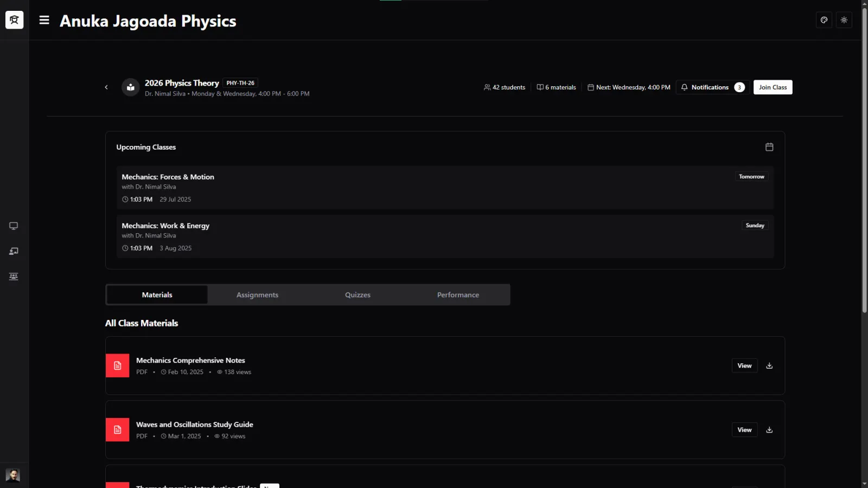Open the monitor icon in sidebar
Image resolution: width=868 pixels, height=488 pixels.
click(14, 226)
